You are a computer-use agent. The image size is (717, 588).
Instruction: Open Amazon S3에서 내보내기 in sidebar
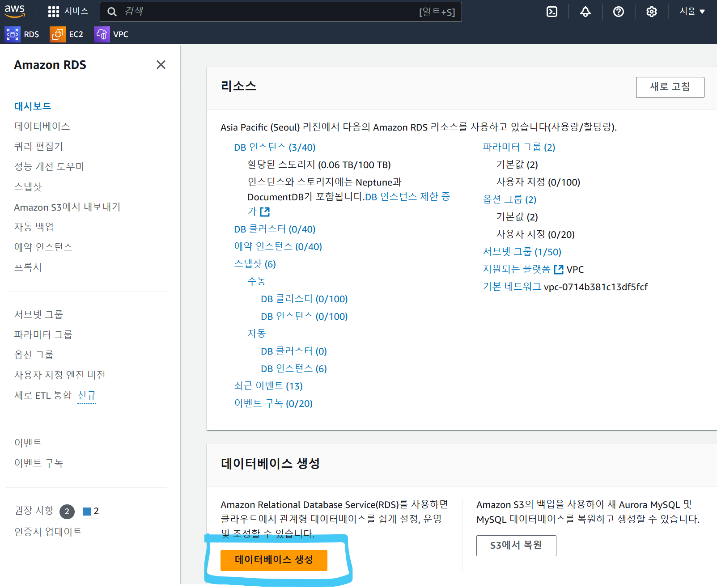click(67, 207)
